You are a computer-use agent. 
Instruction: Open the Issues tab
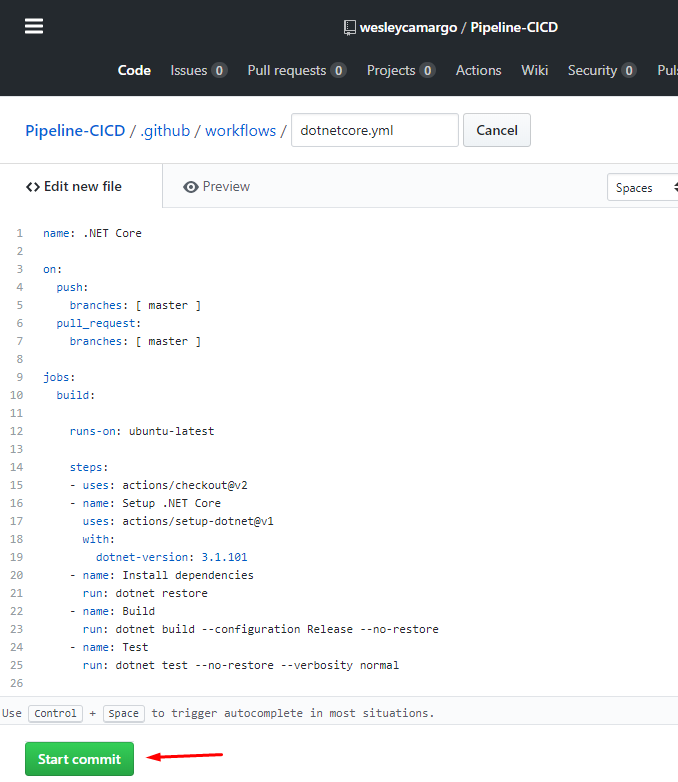click(x=198, y=70)
